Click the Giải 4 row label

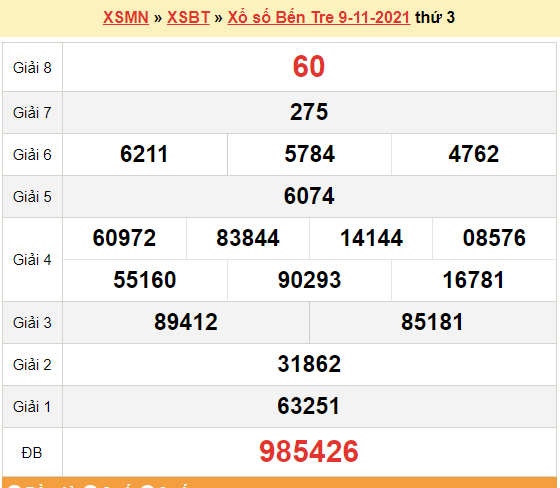(x=32, y=260)
